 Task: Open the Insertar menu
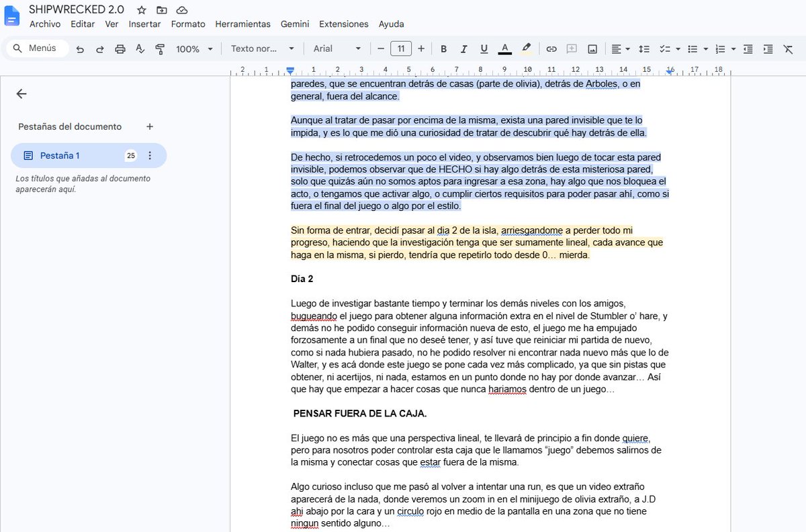[x=145, y=24]
